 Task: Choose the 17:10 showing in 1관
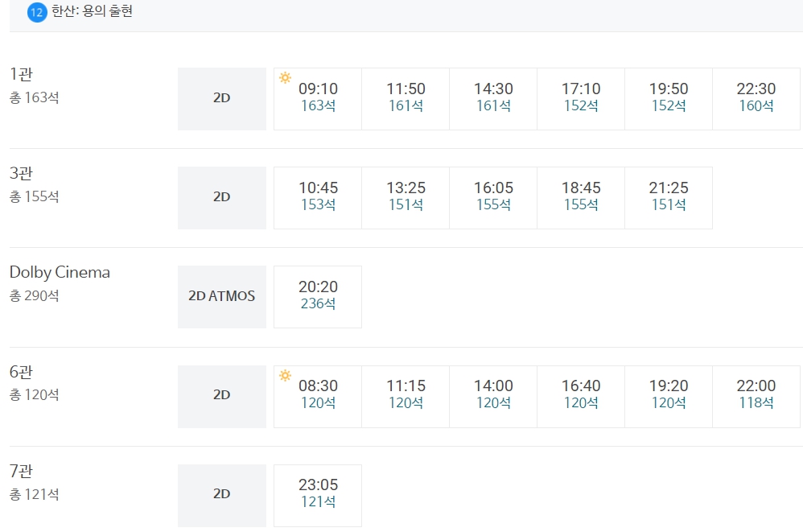[581, 99]
